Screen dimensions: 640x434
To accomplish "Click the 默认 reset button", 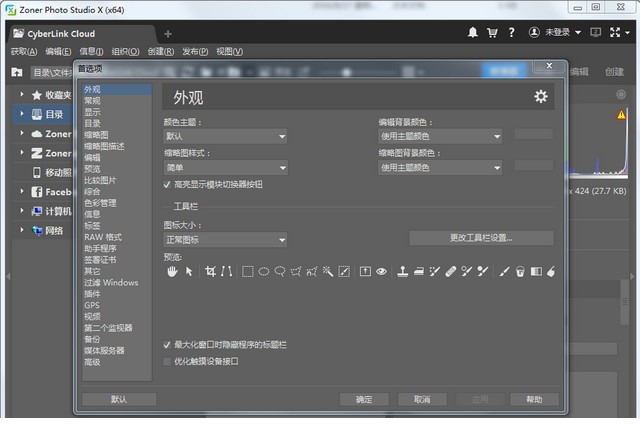I will (x=119, y=399).
